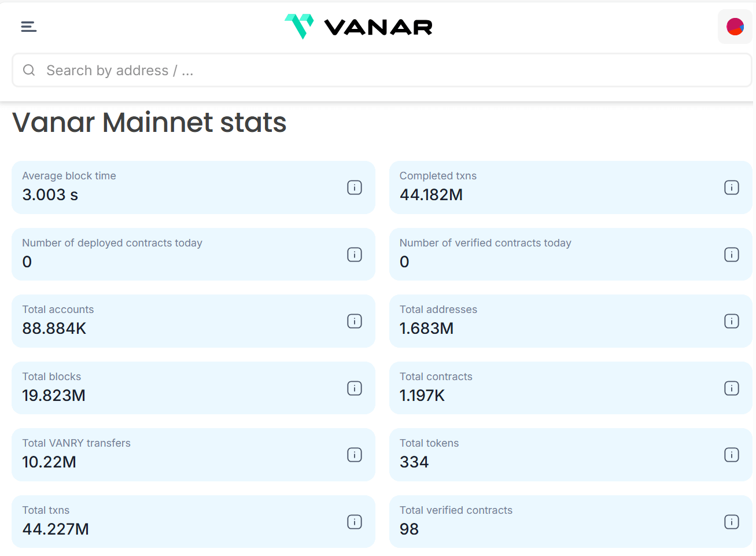Screen dimensions: 756x556
Task: Show info for Total verified contracts
Action: click(732, 522)
